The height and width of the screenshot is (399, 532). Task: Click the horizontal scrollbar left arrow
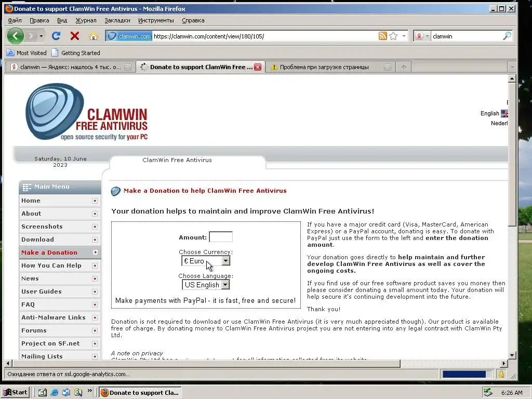(8, 363)
